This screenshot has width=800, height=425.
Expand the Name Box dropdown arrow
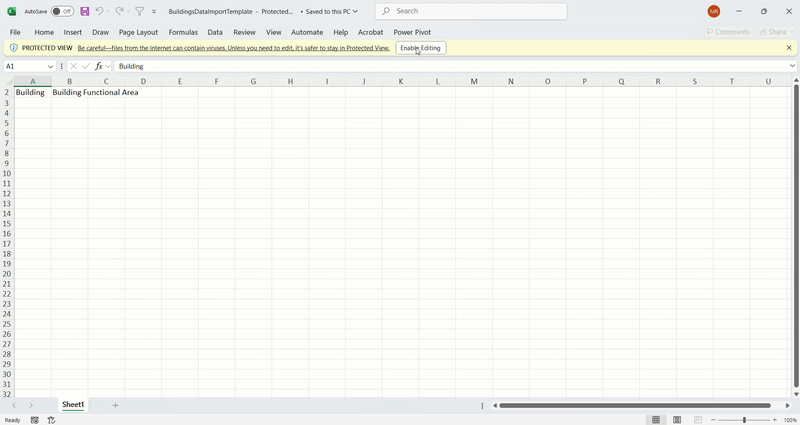(x=51, y=66)
